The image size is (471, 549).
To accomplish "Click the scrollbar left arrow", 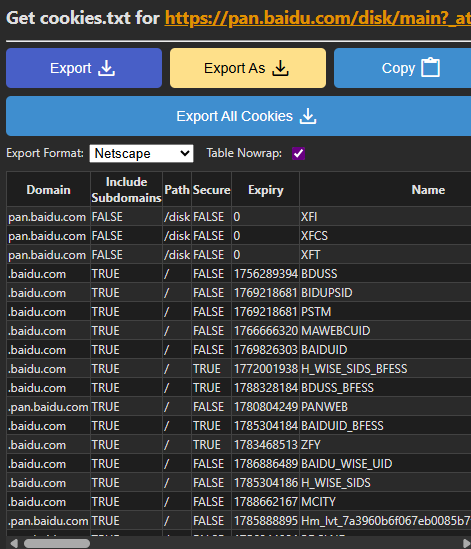I will point(14,543).
